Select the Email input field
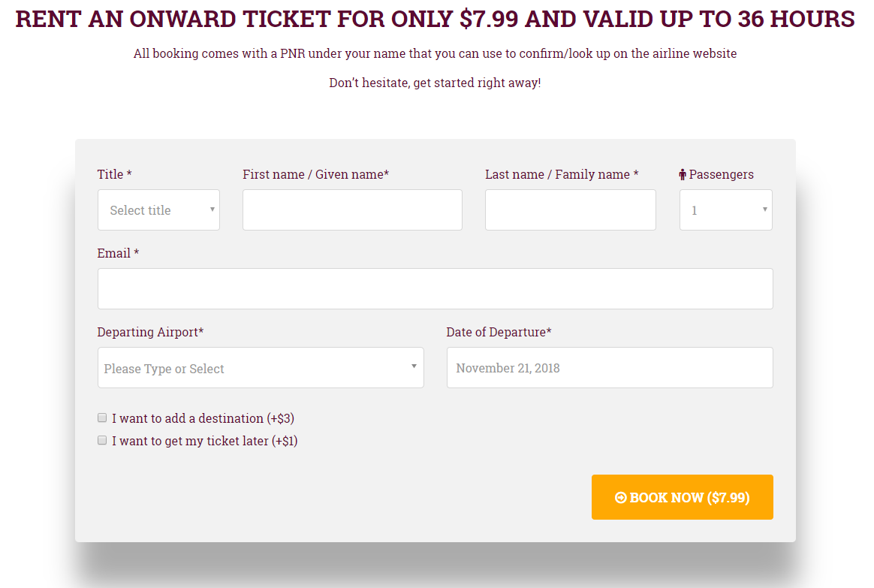Screen dimensions: 874x588 coord(435,289)
